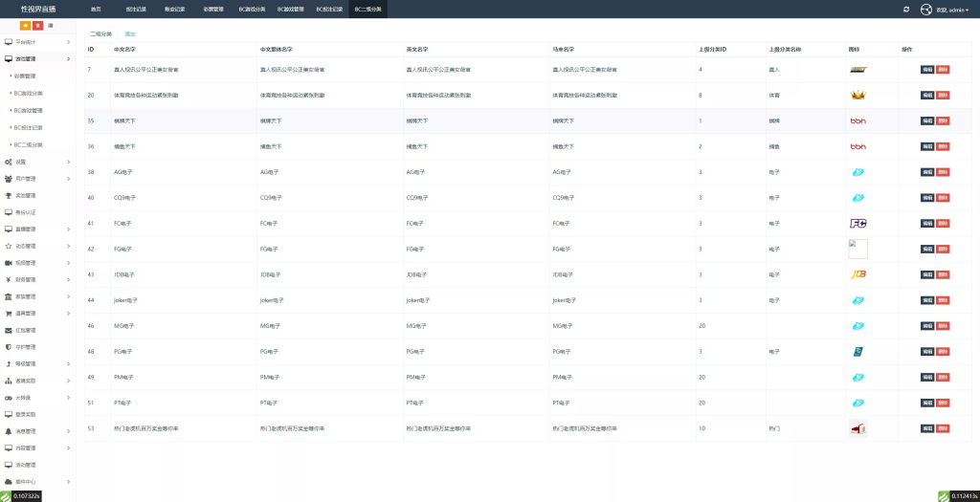This screenshot has width=980, height=502.
Task: Select BC游戏管理 in the sidebar submenu
Action: (29, 110)
